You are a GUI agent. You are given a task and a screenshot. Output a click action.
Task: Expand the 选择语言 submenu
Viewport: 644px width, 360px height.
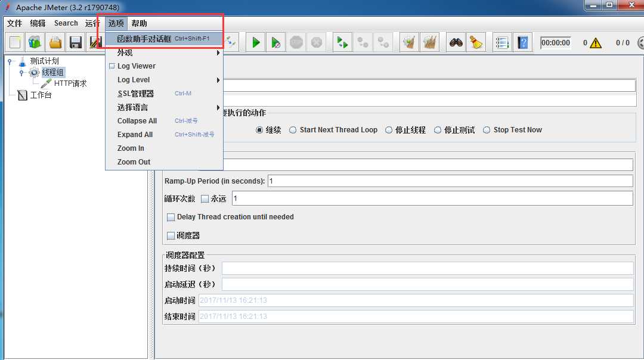coord(165,107)
